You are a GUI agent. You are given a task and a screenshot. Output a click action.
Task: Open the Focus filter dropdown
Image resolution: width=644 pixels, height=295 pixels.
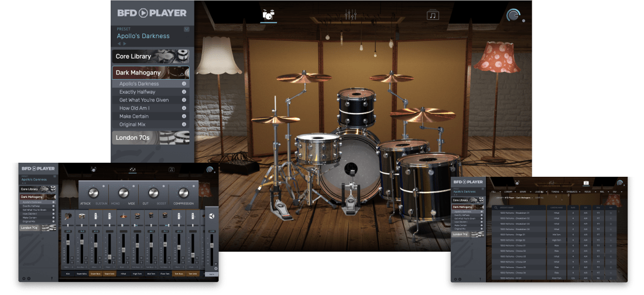(x=590, y=192)
